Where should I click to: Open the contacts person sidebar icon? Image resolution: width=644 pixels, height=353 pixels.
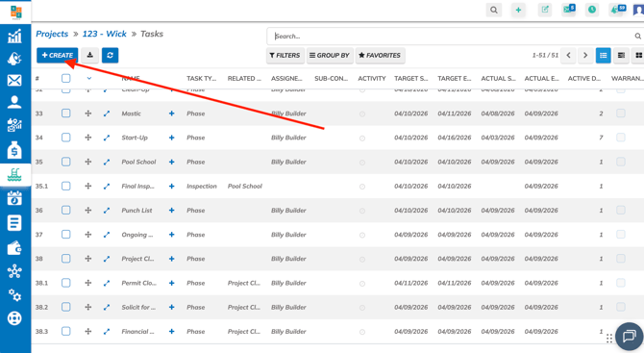click(x=14, y=102)
